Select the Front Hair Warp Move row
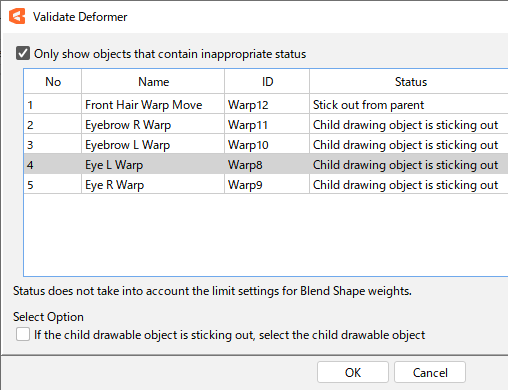This screenshot has height=390, width=508. point(266,104)
